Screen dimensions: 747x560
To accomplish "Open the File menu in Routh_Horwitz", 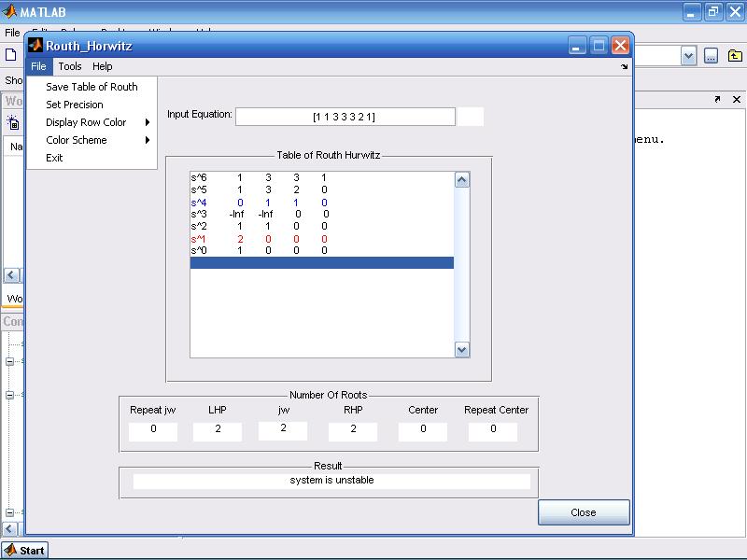I will pos(38,66).
